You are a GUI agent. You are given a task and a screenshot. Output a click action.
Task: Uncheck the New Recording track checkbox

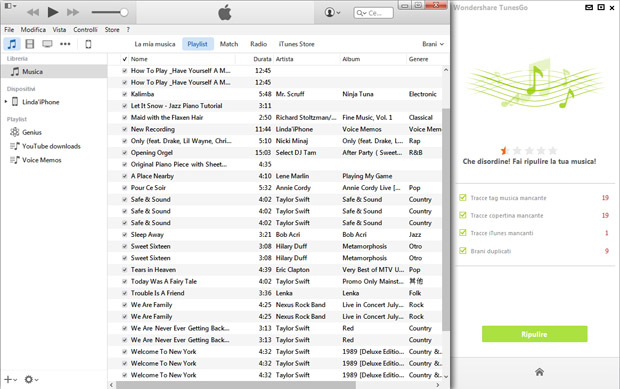coord(125,129)
